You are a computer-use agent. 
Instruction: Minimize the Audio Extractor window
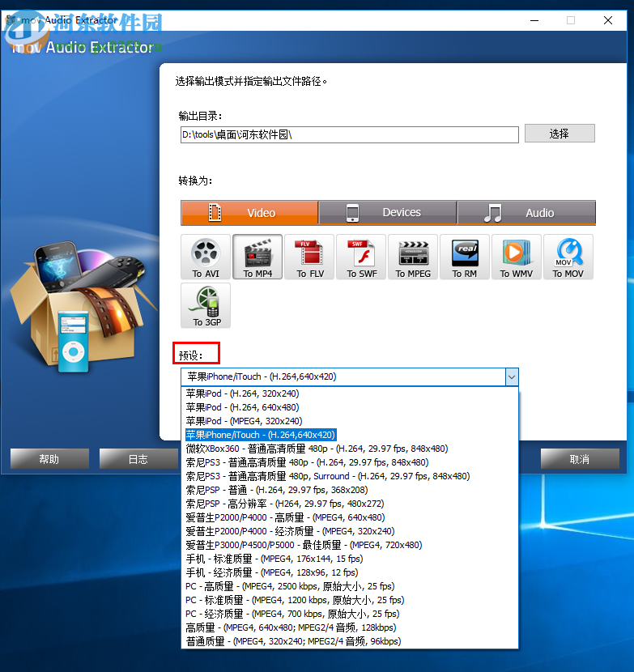point(534,20)
